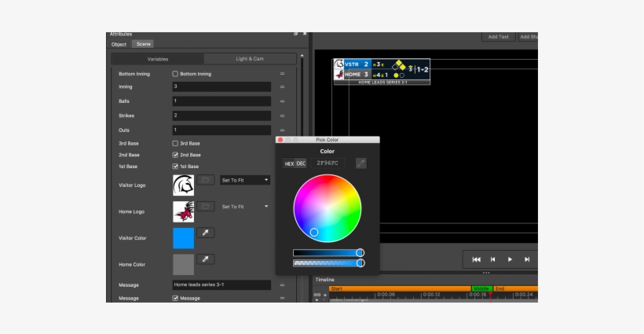This screenshot has width=644, height=334.
Task: Click the 0:00.12 timeline ruler mark
Action: (x=431, y=295)
